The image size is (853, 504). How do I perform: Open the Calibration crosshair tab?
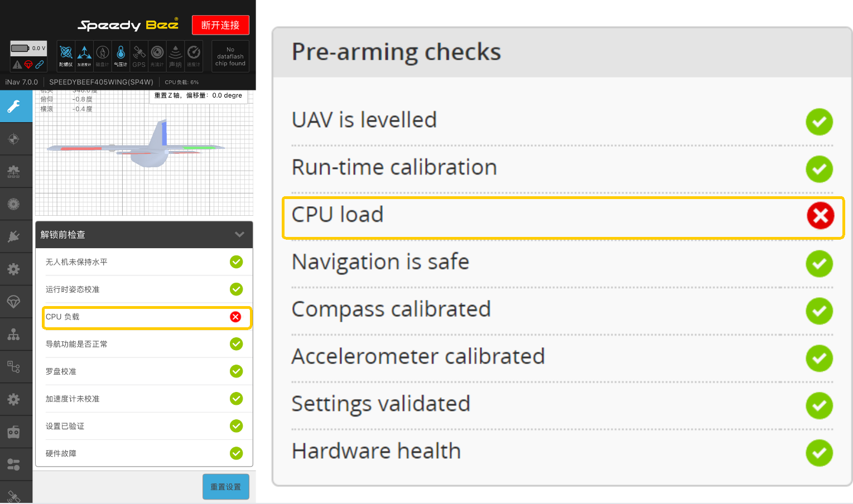tap(15, 139)
